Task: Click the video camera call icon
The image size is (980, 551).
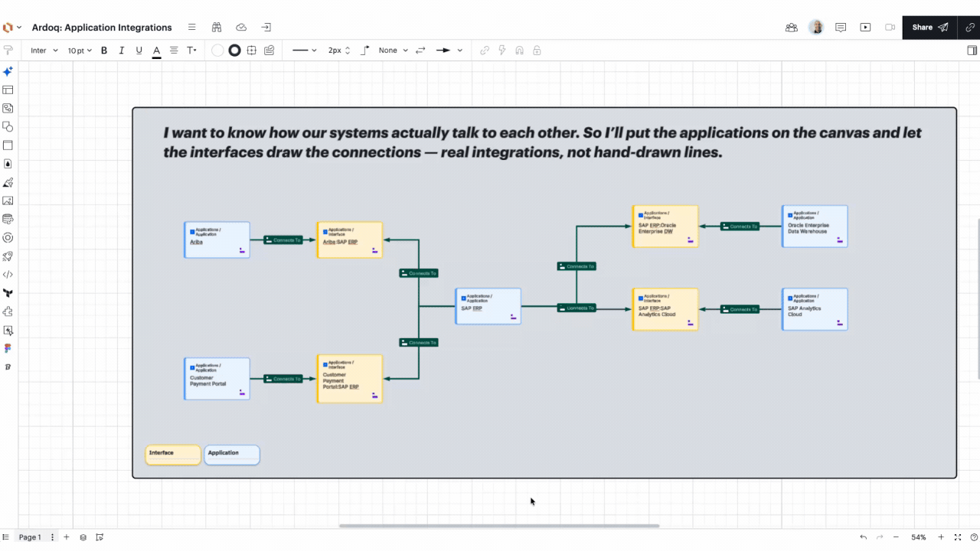Action: (x=890, y=28)
